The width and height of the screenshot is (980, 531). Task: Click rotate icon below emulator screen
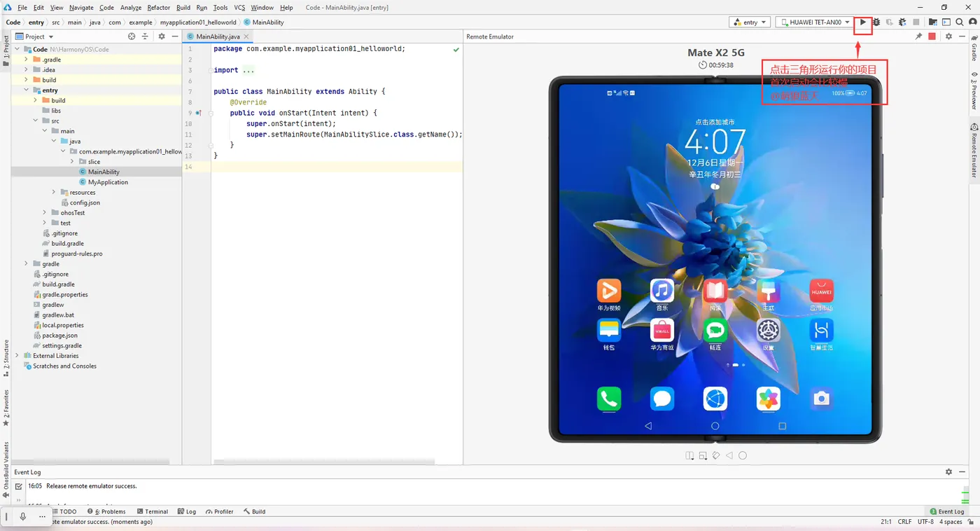pos(716,455)
